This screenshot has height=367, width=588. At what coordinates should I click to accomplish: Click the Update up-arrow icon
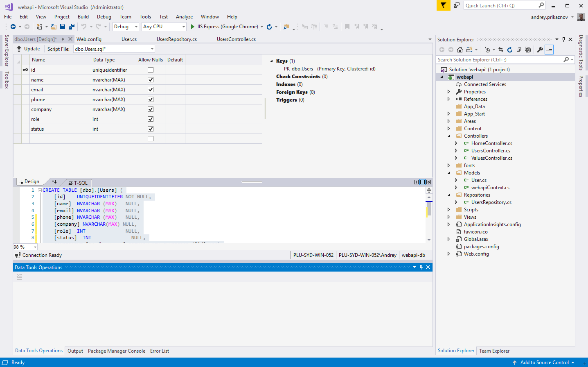point(19,49)
